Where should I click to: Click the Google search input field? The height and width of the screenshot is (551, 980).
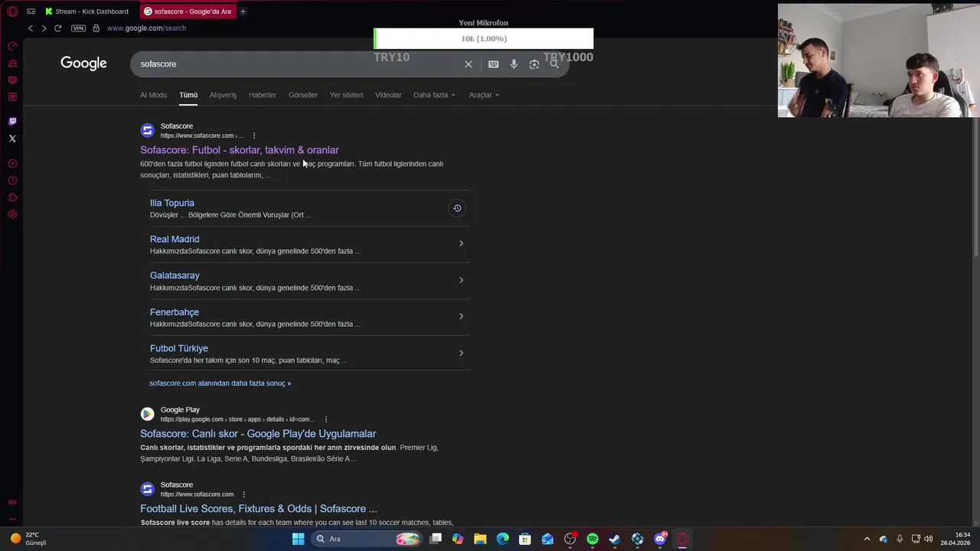click(299, 64)
